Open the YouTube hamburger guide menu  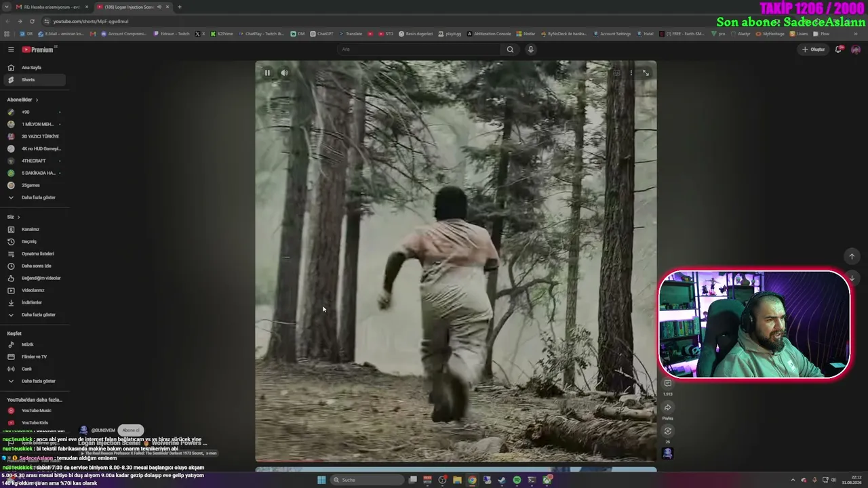[x=11, y=49]
